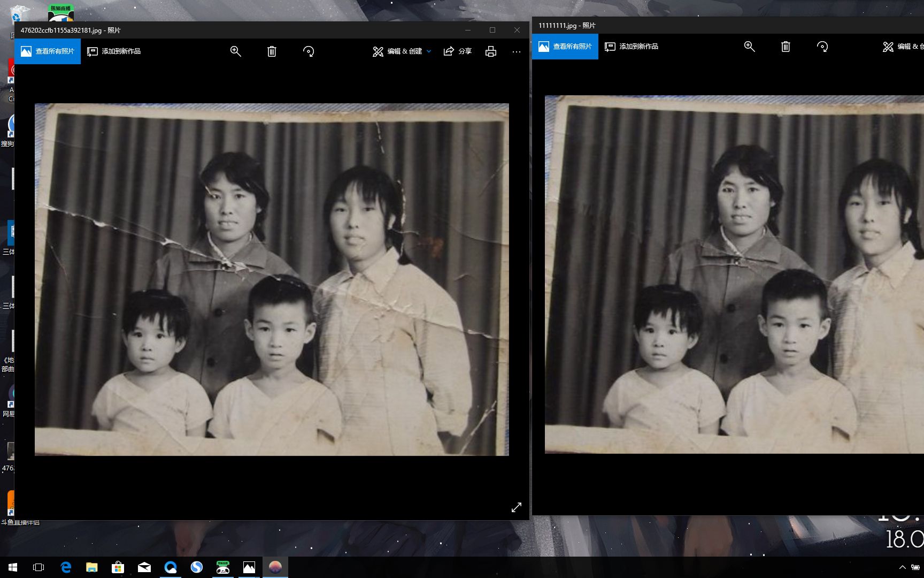This screenshot has width=924, height=578.
Task: Open the blue Q browser taskbar icon
Action: (x=171, y=567)
